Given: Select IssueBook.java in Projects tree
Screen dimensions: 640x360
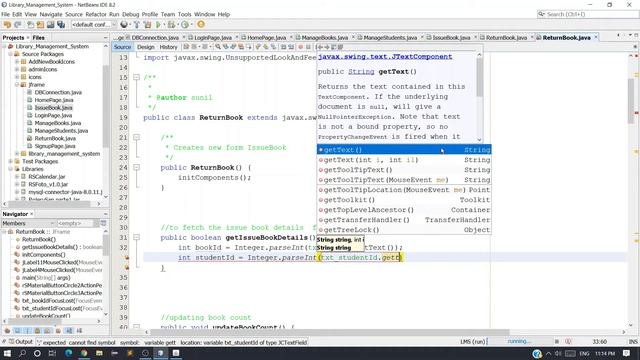Looking at the screenshot, I should pyautogui.click(x=53, y=108).
